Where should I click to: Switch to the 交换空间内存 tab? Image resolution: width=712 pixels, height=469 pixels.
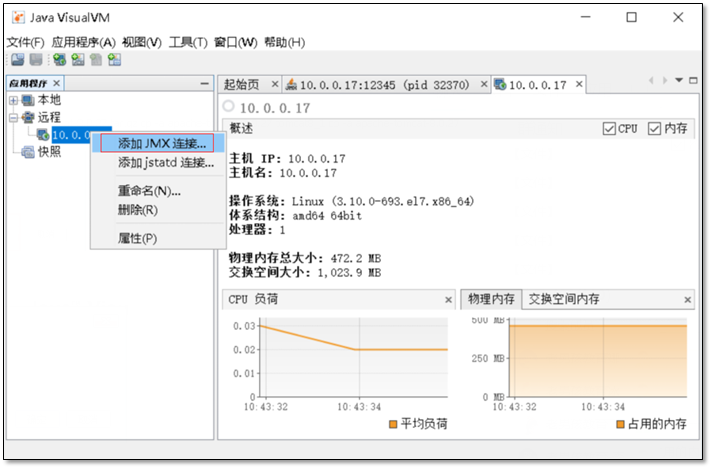[564, 299]
